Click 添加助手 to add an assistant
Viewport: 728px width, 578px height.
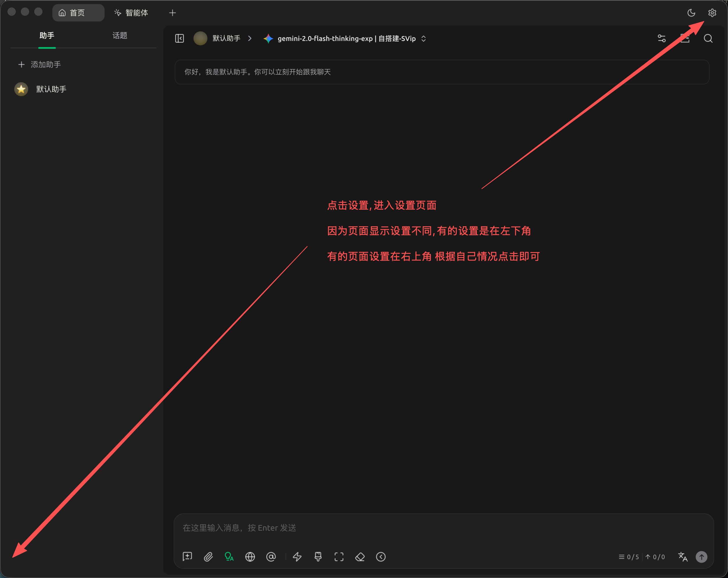(x=40, y=64)
